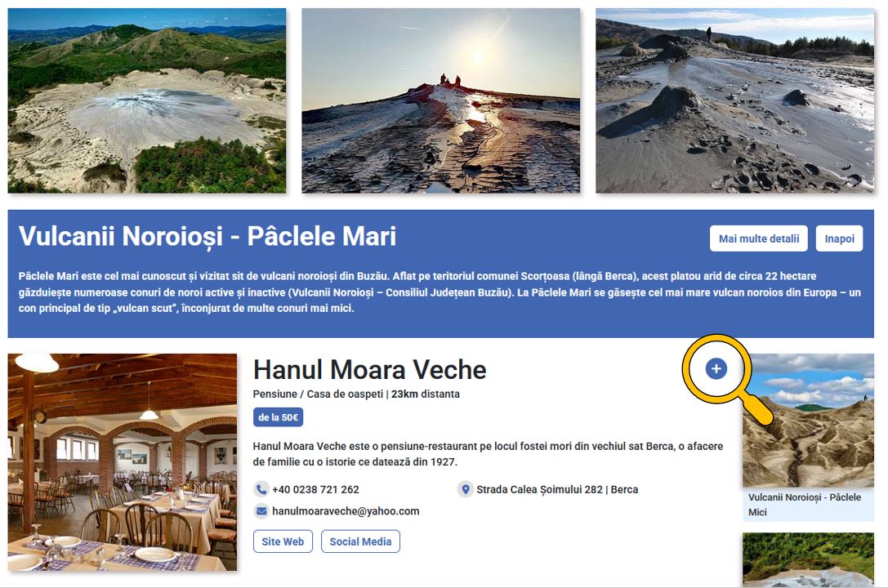View the Hanul Moara Veche restaurant interior photo
The image size is (888, 588).
pyautogui.click(x=123, y=461)
